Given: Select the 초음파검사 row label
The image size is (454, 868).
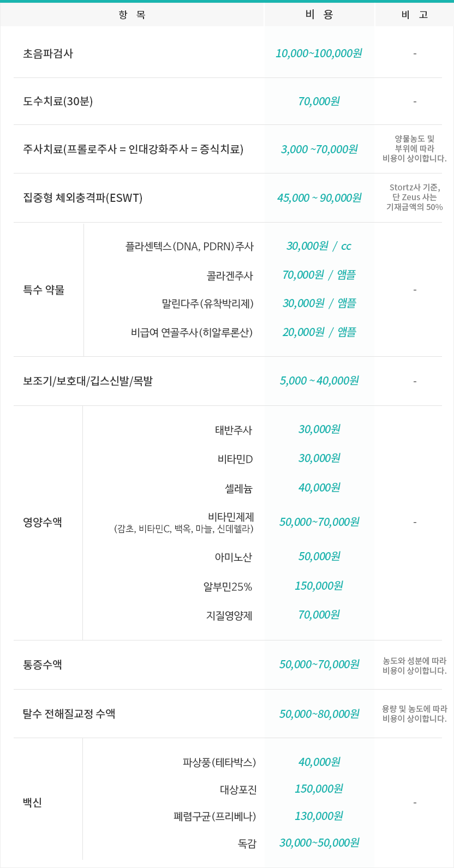Looking at the screenshot, I should [x=48, y=53].
